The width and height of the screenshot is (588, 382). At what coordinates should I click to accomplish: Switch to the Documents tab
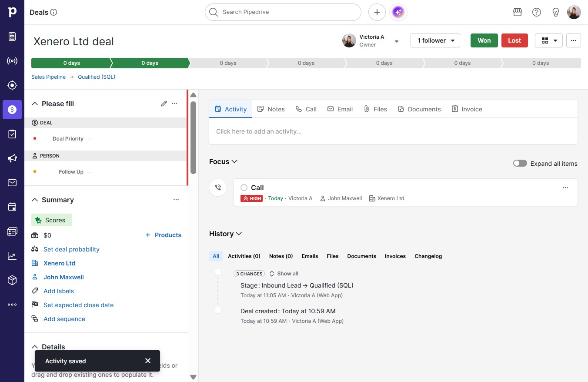coord(419,109)
